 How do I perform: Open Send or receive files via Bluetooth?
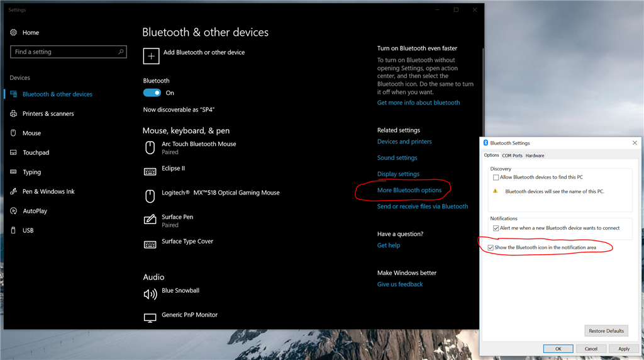423,206
